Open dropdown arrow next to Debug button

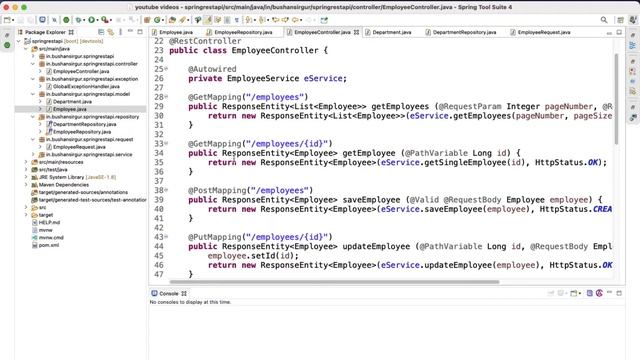84,20
